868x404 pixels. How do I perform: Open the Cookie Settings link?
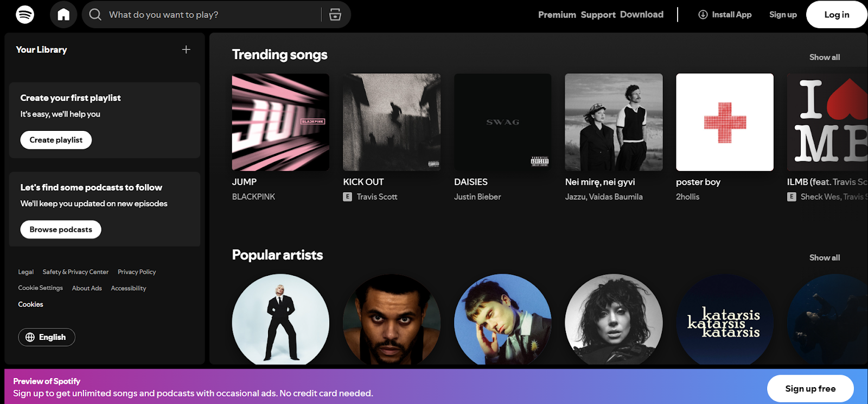(41, 288)
